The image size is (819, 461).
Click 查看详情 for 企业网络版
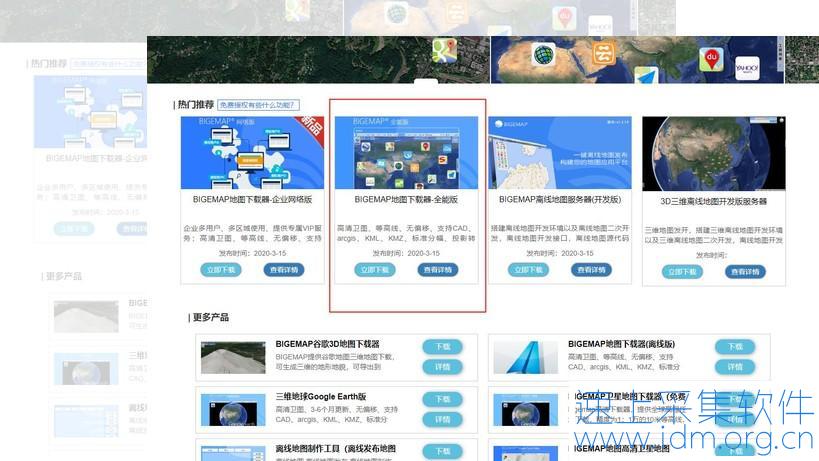click(x=284, y=270)
